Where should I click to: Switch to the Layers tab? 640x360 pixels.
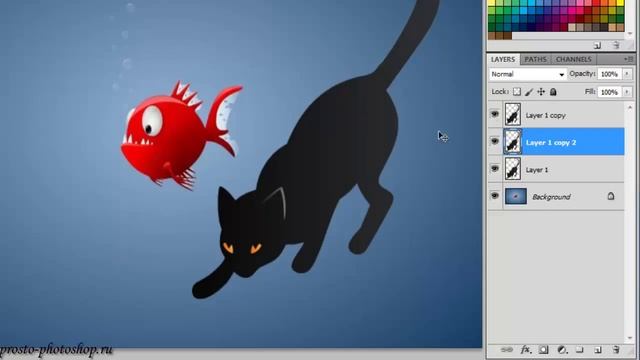pyautogui.click(x=503, y=59)
